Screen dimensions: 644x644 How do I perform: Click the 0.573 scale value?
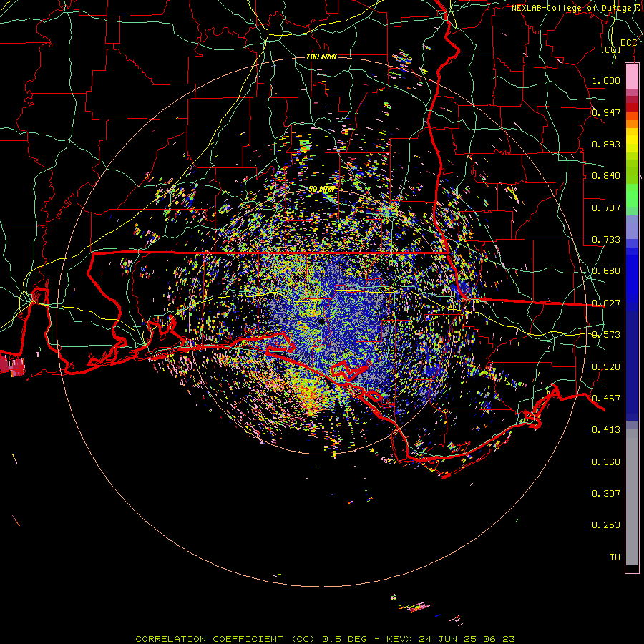pos(606,335)
